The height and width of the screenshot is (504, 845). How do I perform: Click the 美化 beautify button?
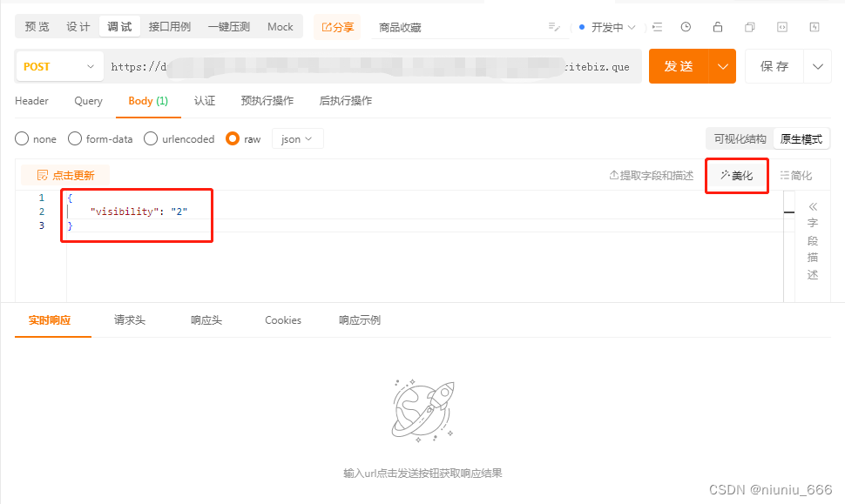tap(737, 176)
